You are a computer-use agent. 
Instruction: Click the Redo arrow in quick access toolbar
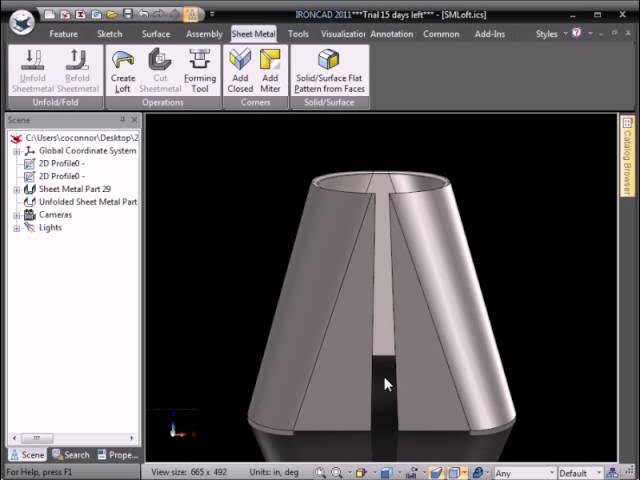pos(159,14)
